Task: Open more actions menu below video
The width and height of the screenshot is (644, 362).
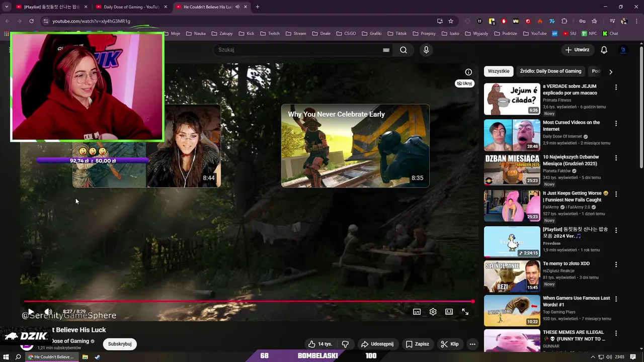Action: click(x=472, y=344)
